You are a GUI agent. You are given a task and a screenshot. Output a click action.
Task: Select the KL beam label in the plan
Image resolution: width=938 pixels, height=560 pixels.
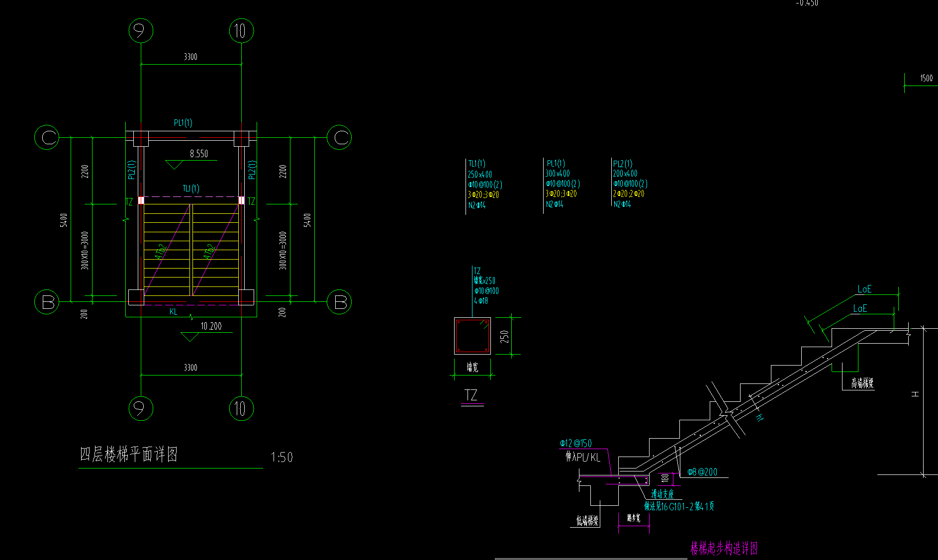173,312
